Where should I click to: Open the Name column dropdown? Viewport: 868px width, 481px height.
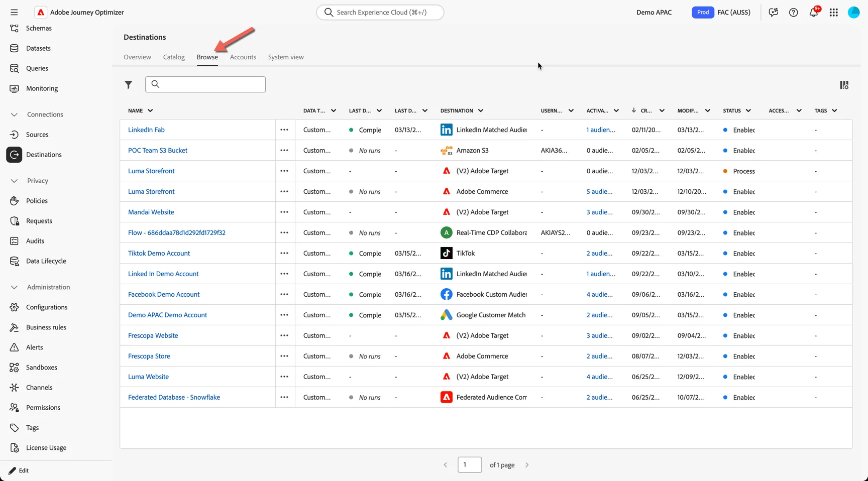[150, 110]
